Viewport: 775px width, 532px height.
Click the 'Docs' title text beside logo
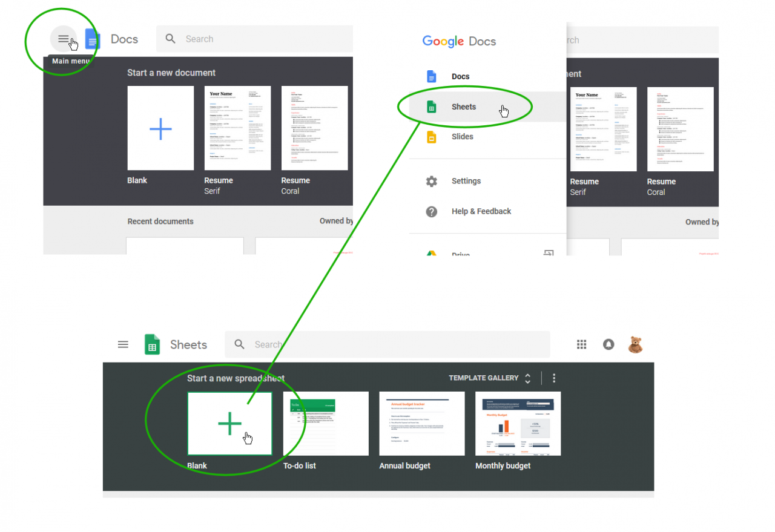point(124,39)
